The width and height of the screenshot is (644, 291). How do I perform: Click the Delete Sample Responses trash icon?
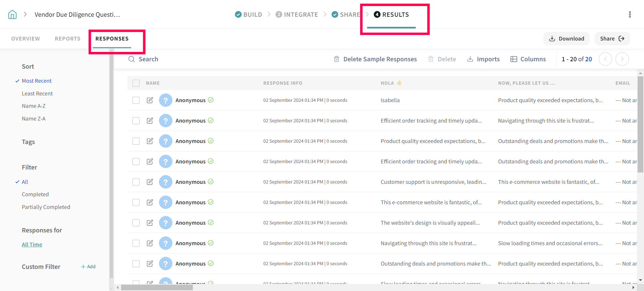click(x=336, y=59)
